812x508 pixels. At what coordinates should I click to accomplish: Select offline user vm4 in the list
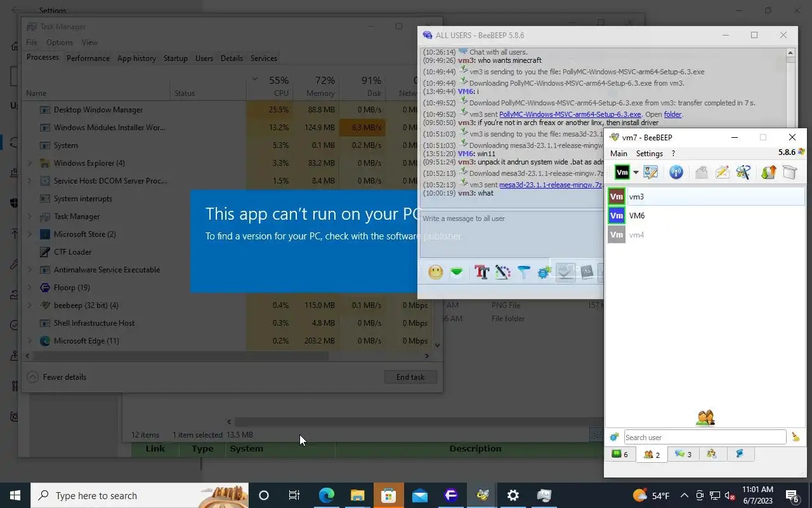(x=705, y=235)
